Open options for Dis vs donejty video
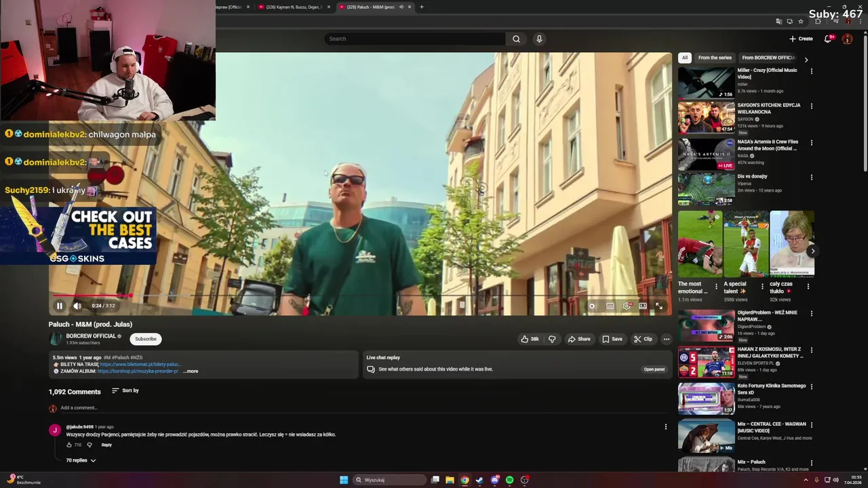 point(811,178)
